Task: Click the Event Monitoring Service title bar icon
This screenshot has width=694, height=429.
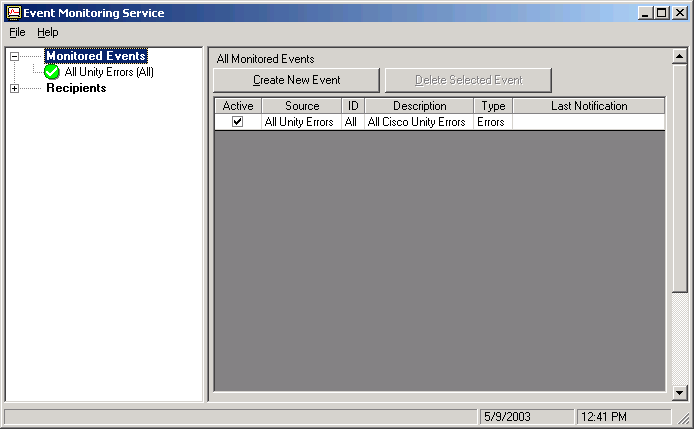Action: click(14, 12)
